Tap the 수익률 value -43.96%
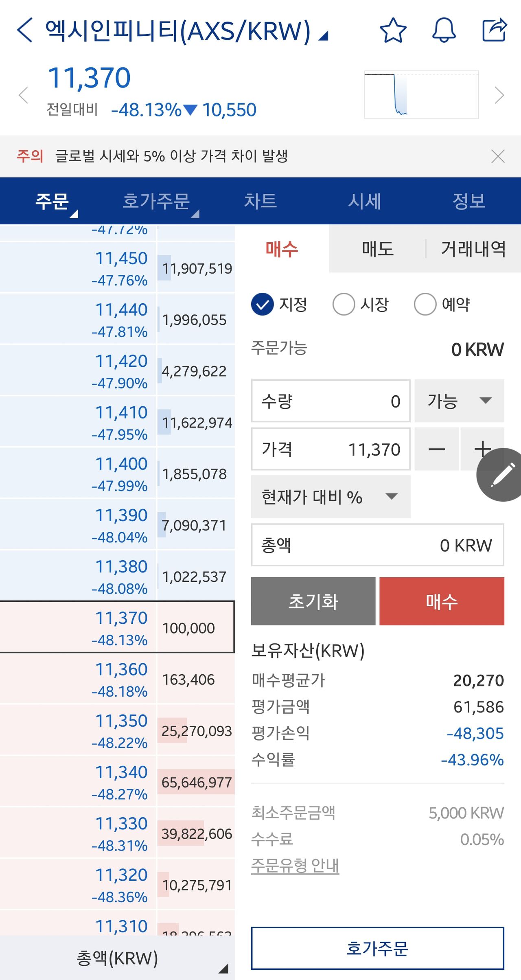This screenshot has width=521, height=980. pyautogui.click(x=473, y=760)
